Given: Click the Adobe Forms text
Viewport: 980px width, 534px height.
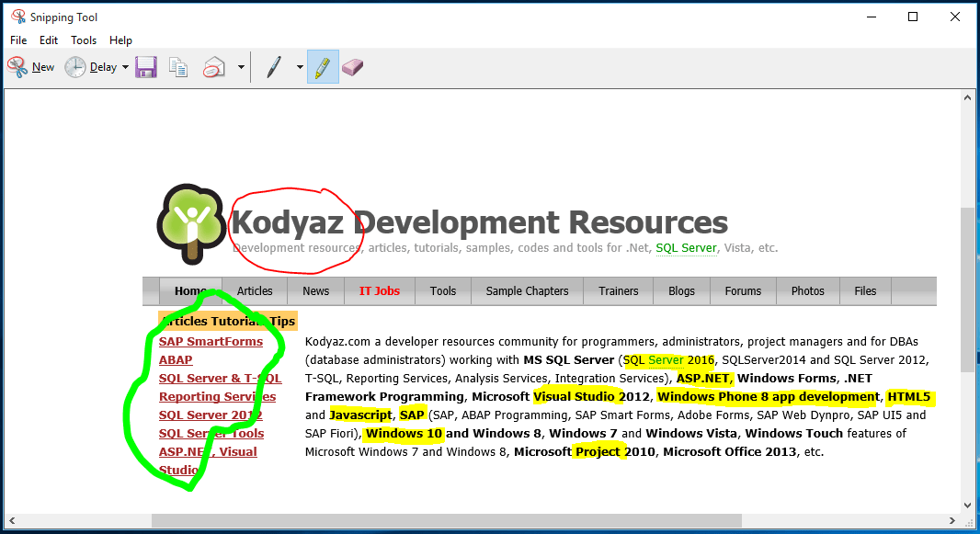Looking at the screenshot, I should tap(713, 415).
